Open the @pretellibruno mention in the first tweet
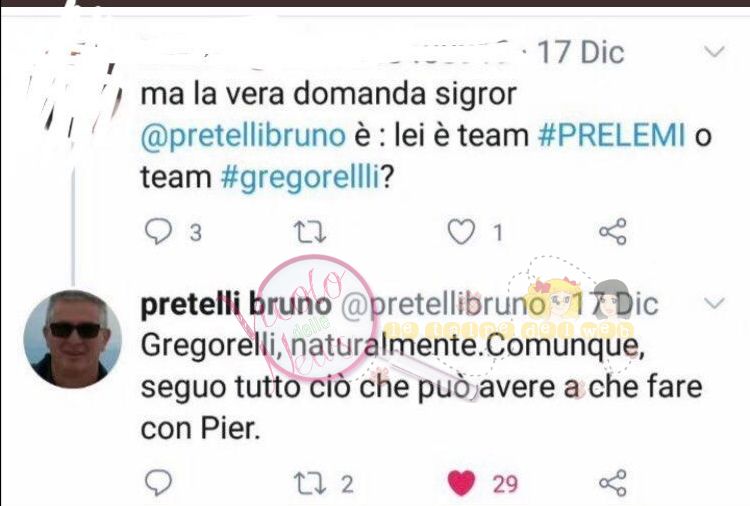 [243, 136]
